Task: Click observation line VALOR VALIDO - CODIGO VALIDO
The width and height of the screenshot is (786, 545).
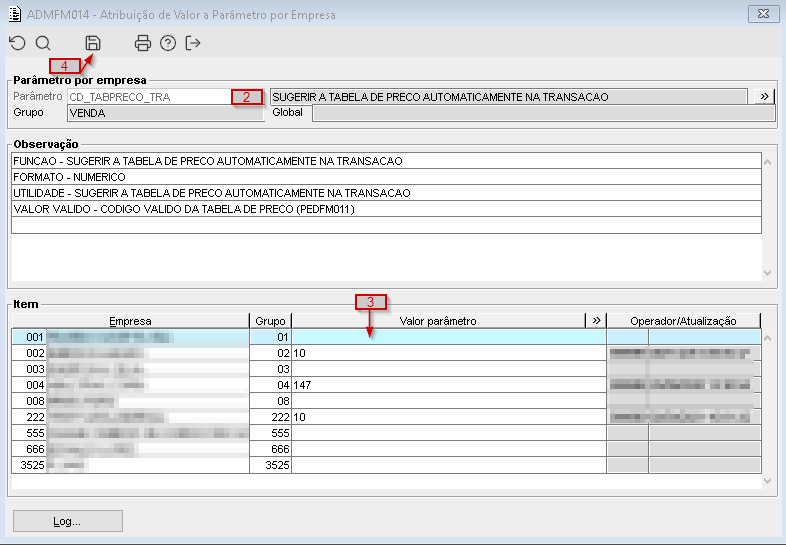Action: (386, 209)
